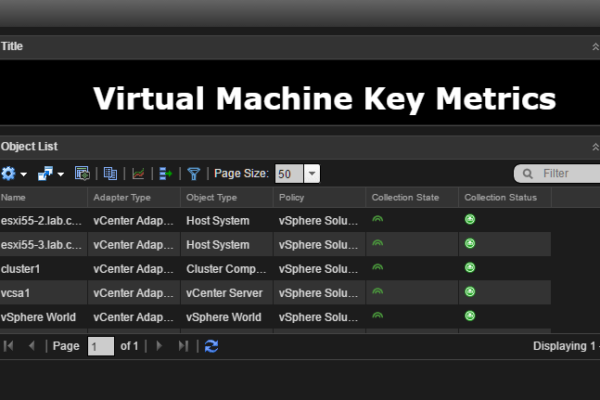Click the blue buildings icon in the toolbar
The image size is (600, 400).
pos(110,174)
